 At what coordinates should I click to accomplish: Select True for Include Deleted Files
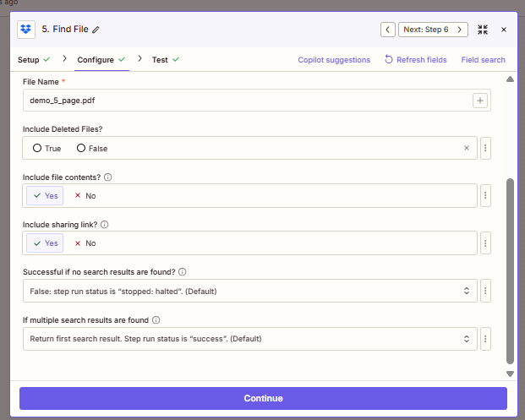[46, 148]
